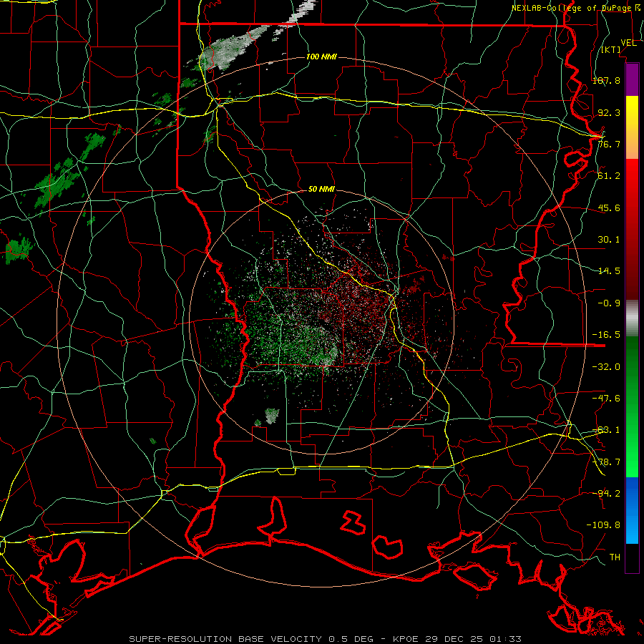Viewport: 644px width, 644px height.
Task: Click the -109.8 velocity scale value
Action: pos(603,525)
